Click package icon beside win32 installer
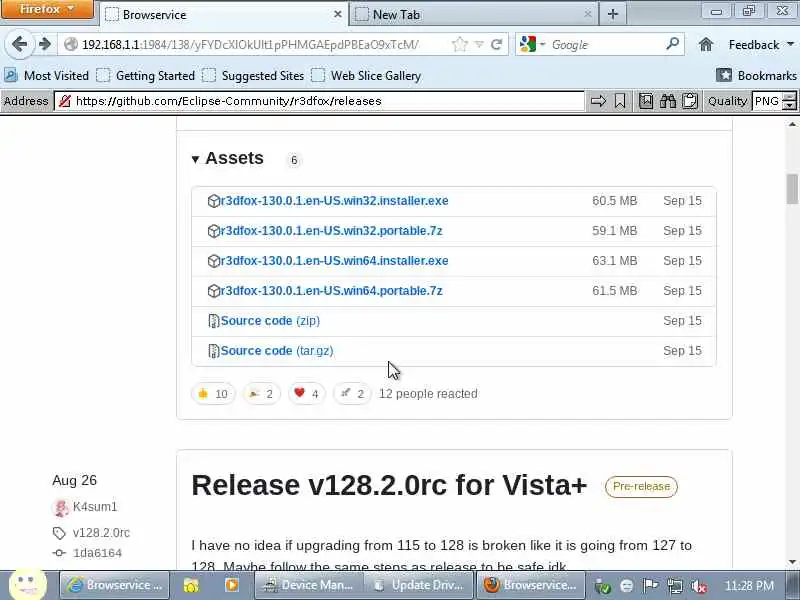The width and height of the screenshot is (800, 600). [213, 201]
